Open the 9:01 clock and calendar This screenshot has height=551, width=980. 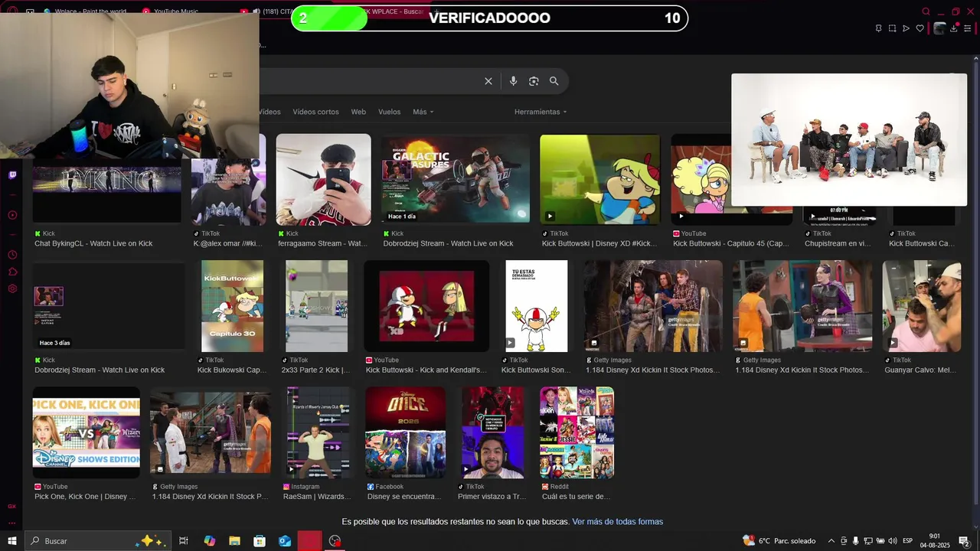(x=935, y=541)
